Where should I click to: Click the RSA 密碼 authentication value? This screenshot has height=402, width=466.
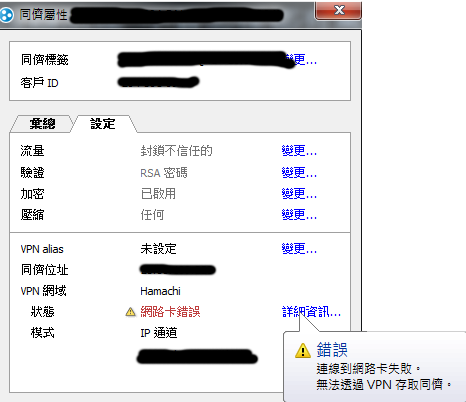click(x=164, y=173)
